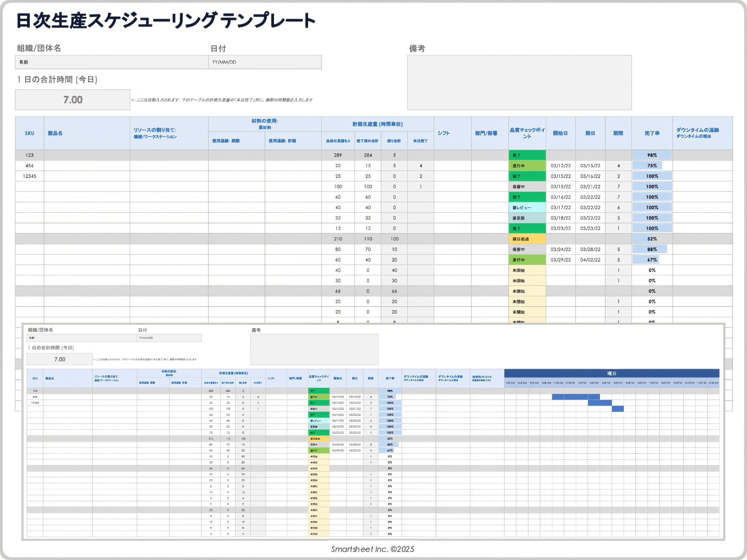Click the 計画生産量 (時間単位) group header
The width and height of the screenshot is (747, 560).
pyautogui.click(x=377, y=124)
